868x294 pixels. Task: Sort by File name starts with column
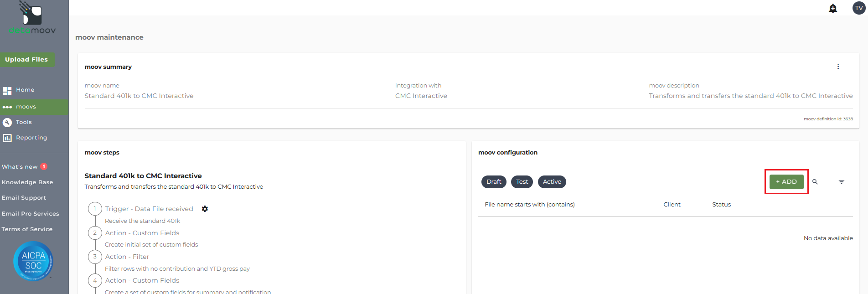(530, 205)
